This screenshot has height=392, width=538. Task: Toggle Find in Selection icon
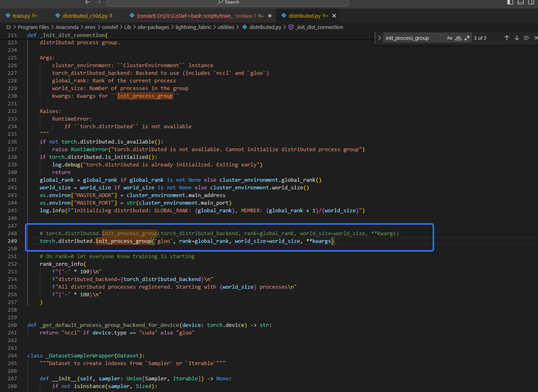click(526, 38)
